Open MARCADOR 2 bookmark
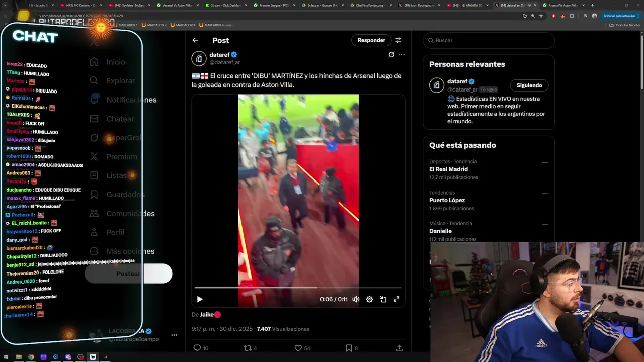This screenshot has width=644, height=362. [154, 25]
